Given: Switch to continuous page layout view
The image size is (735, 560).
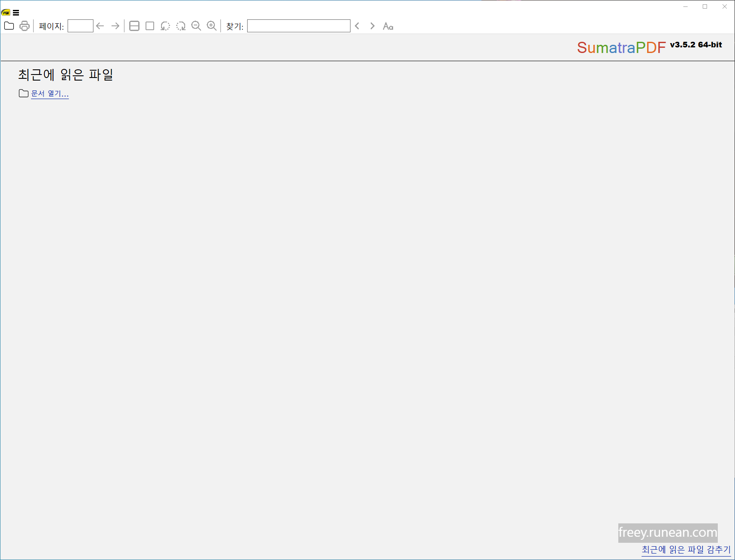Looking at the screenshot, I should (134, 26).
